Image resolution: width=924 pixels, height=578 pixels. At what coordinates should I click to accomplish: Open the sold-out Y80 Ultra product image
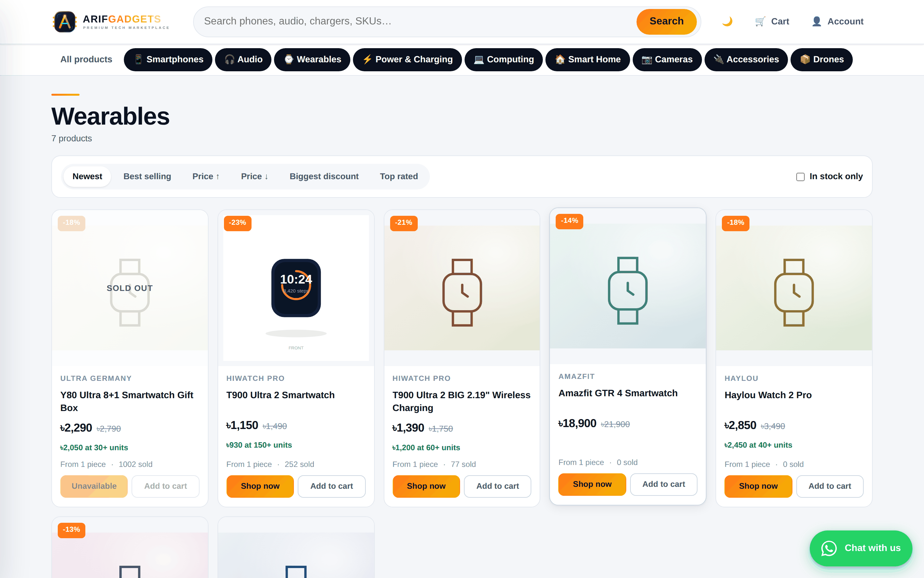(130, 288)
